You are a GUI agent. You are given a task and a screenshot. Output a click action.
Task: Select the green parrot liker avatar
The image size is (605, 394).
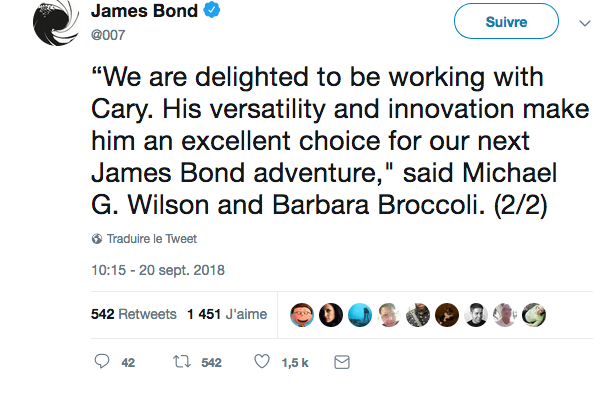click(x=534, y=315)
